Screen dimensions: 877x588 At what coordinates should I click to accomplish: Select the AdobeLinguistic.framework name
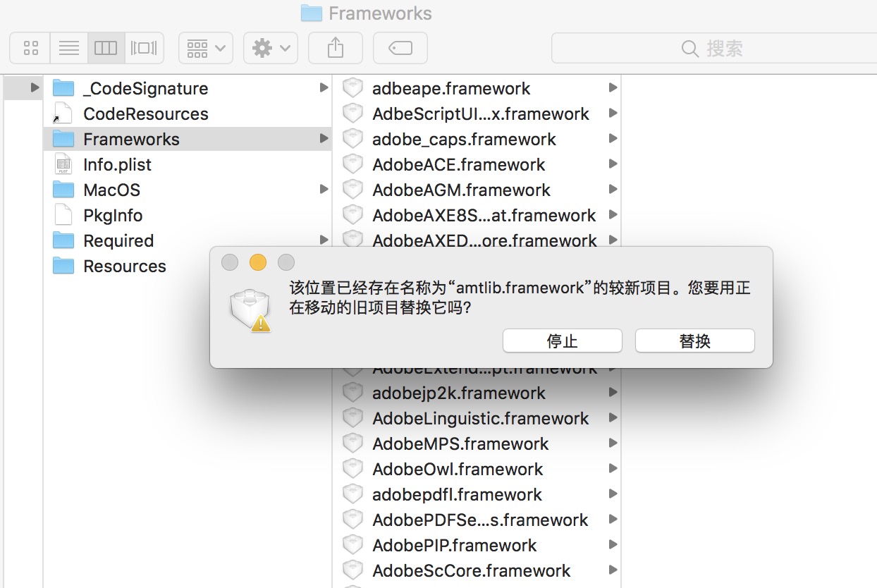coord(481,418)
